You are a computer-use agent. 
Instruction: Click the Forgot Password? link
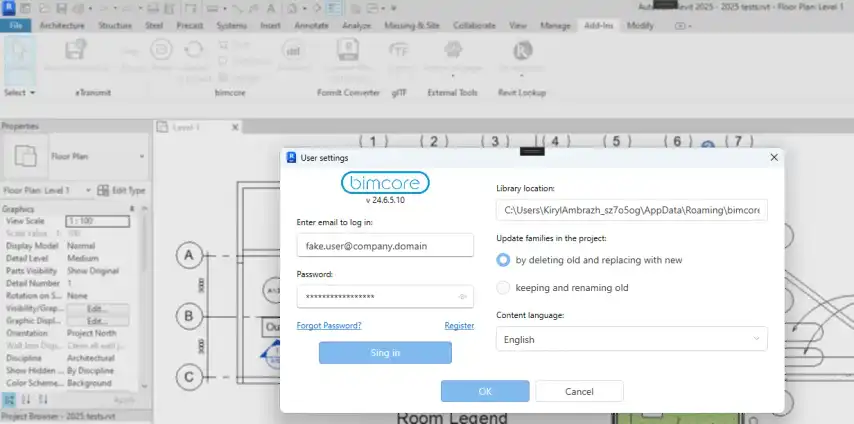pos(329,325)
